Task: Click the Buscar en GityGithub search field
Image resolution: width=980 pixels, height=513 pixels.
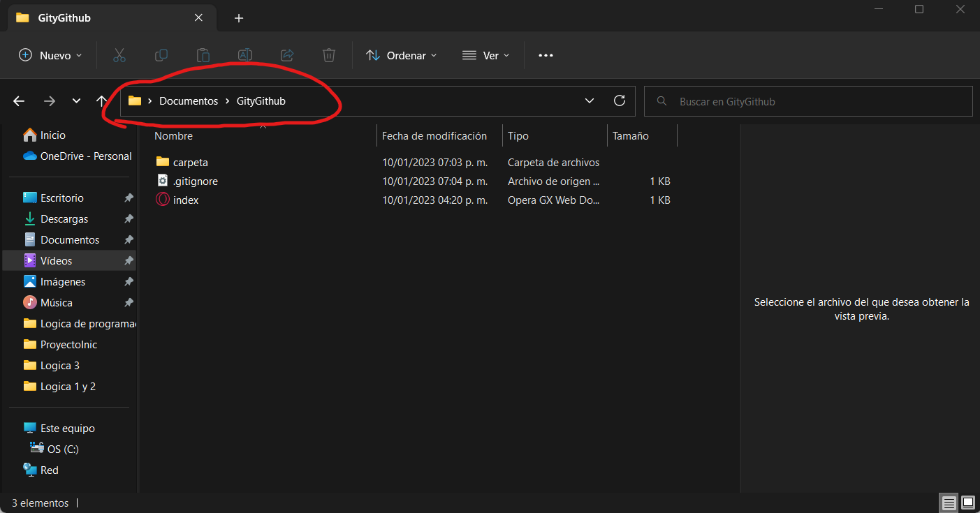Action: point(808,101)
